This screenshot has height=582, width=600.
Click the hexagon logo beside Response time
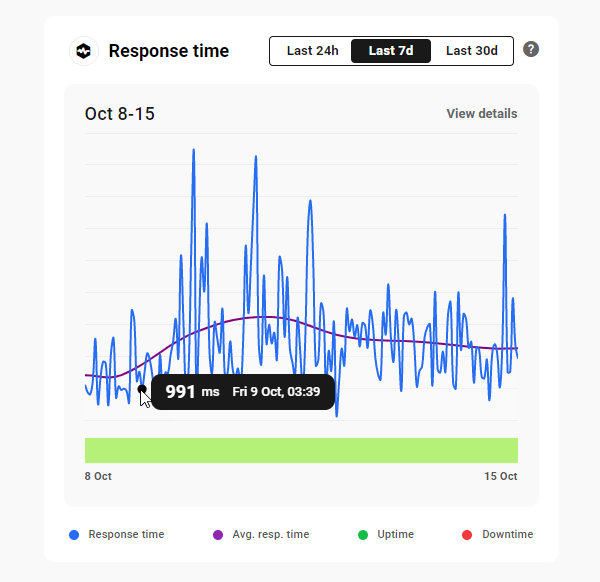tap(83, 51)
